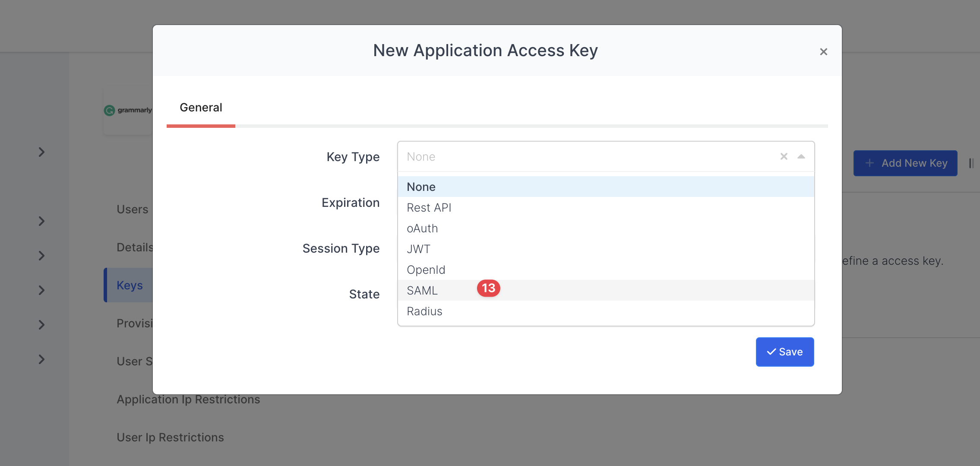Click the Save button

pos(784,352)
